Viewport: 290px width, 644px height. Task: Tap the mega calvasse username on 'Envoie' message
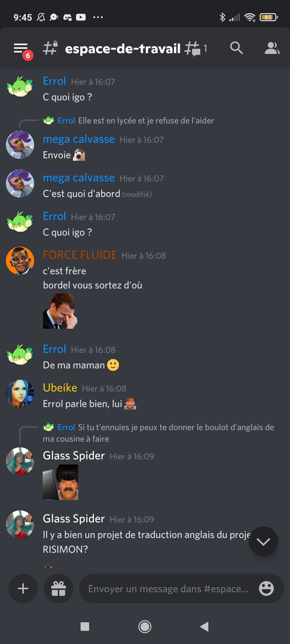[79, 139]
